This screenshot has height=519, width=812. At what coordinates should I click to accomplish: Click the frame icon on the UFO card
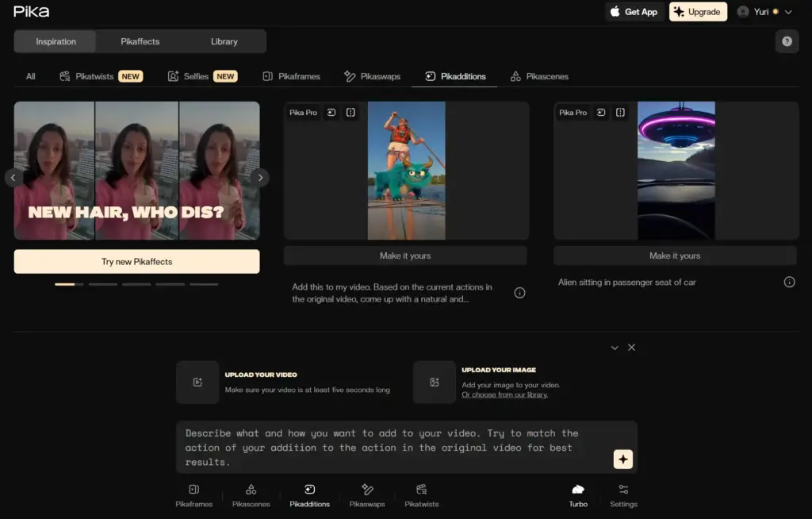(x=620, y=113)
